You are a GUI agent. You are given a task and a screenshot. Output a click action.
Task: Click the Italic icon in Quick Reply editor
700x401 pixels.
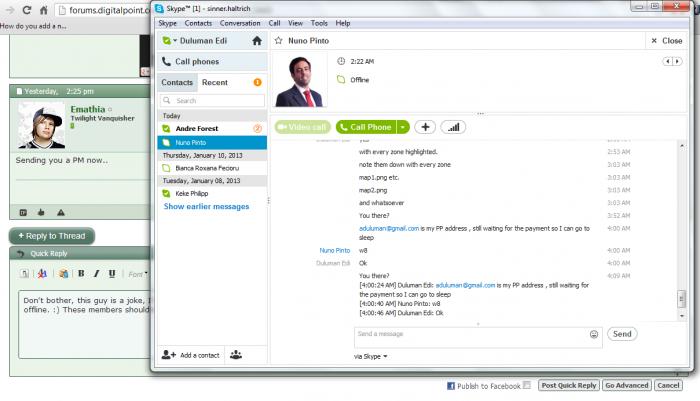click(x=96, y=273)
